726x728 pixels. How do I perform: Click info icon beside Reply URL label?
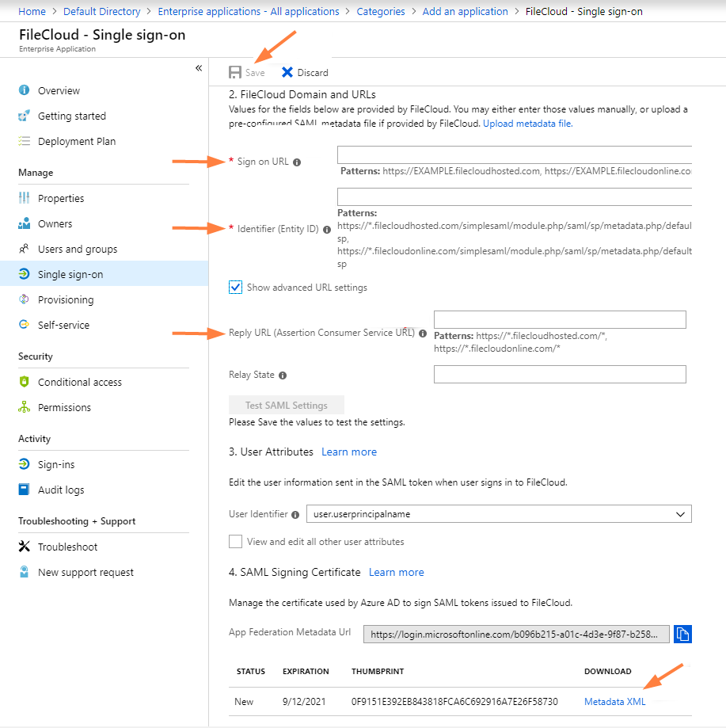(x=423, y=334)
